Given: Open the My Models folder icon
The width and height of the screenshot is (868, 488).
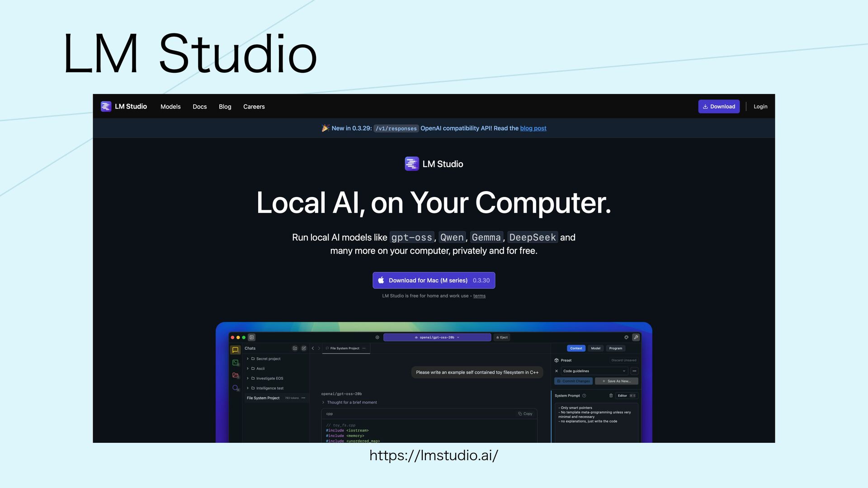Looking at the screenshot, I should pyautogui.click(x=235, y=375).
